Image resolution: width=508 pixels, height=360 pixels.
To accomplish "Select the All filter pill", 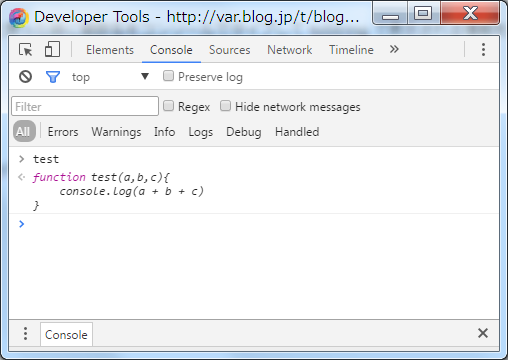I will point(24,131).
